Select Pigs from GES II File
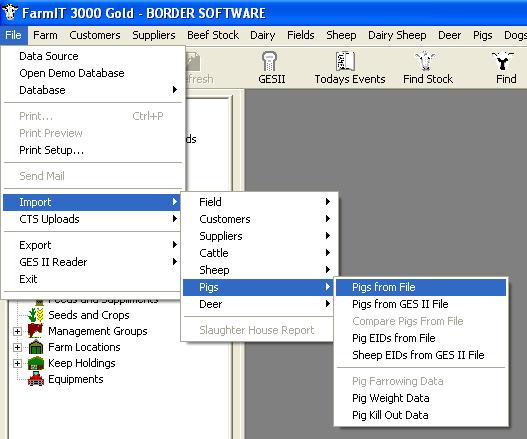 [x=421, y=304]
